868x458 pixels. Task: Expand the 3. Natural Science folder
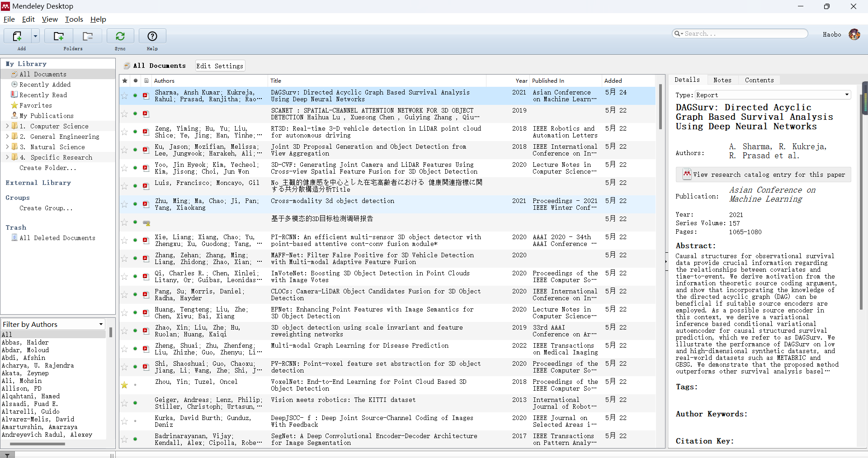[x=7, y=147]
